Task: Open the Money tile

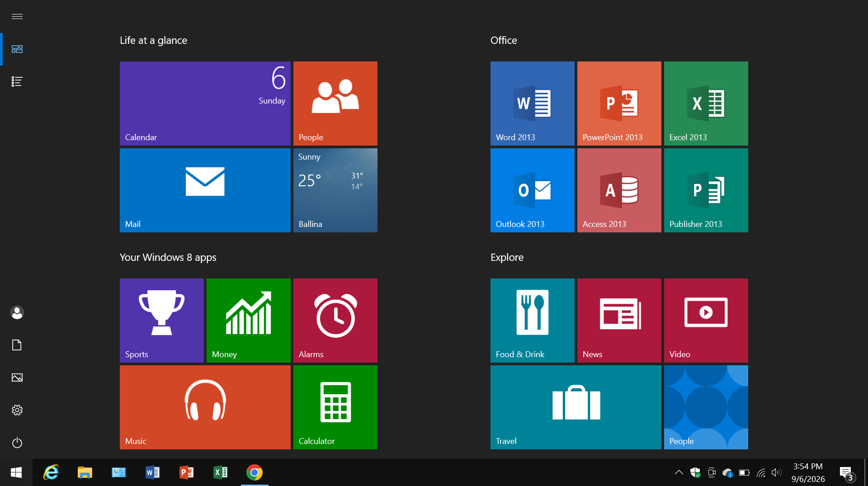Action: coord(249,321)
